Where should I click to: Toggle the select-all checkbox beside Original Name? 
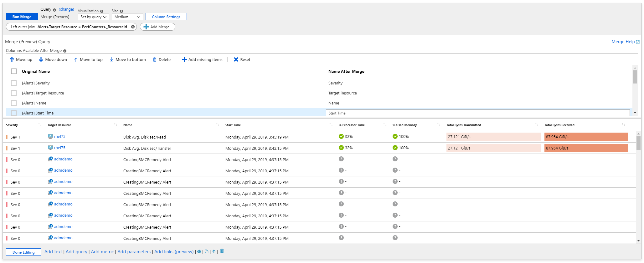[14, 71]
